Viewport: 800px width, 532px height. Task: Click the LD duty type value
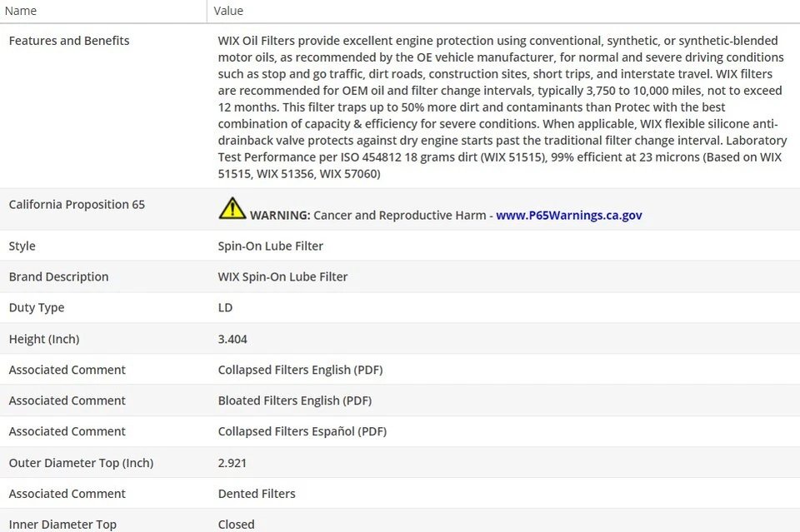pyautogui.click(x=225, y=308)
